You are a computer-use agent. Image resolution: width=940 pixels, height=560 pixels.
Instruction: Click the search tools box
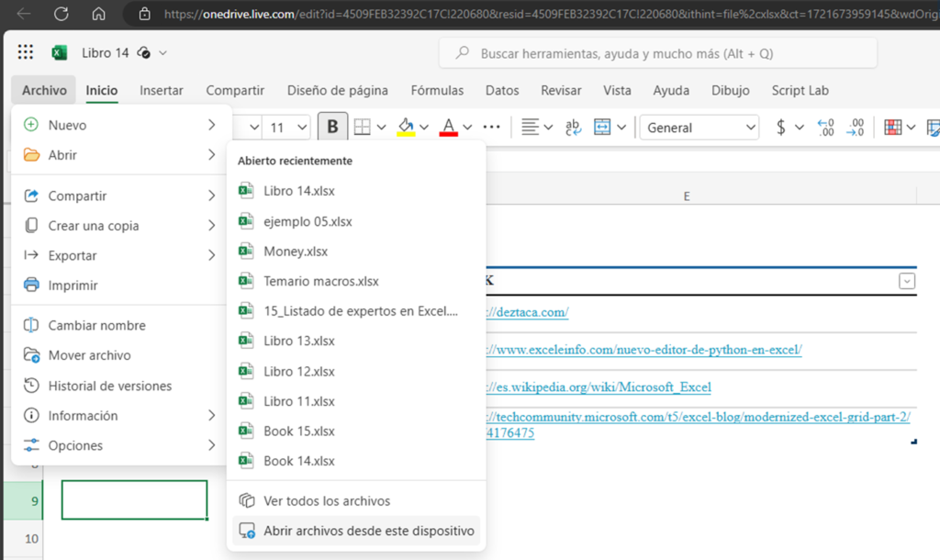(657, 53)
